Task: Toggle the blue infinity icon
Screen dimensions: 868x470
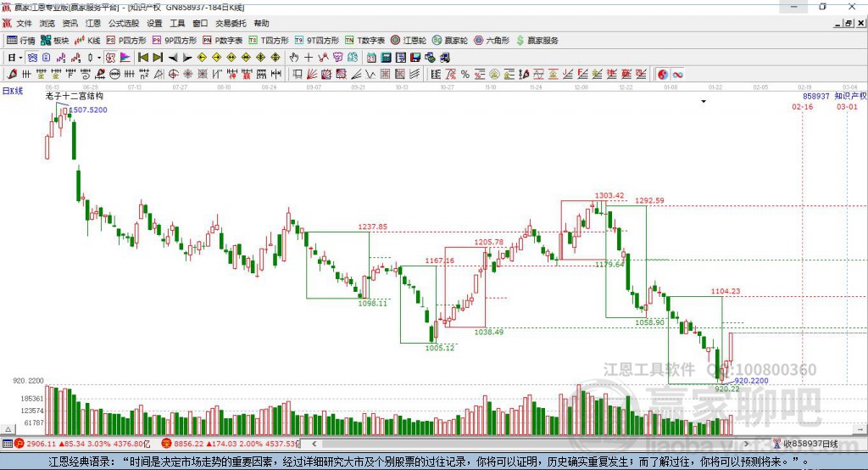Action: pos(677,75)
